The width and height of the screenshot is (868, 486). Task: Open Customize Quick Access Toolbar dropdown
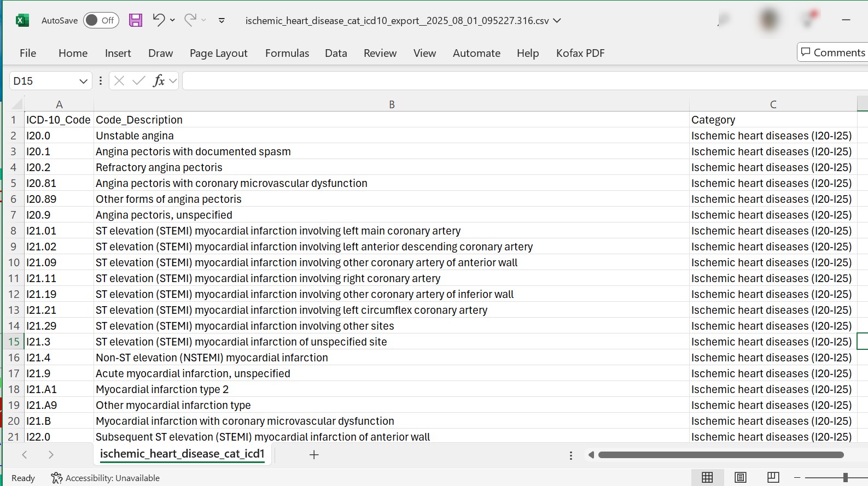[x=222, y=20]
